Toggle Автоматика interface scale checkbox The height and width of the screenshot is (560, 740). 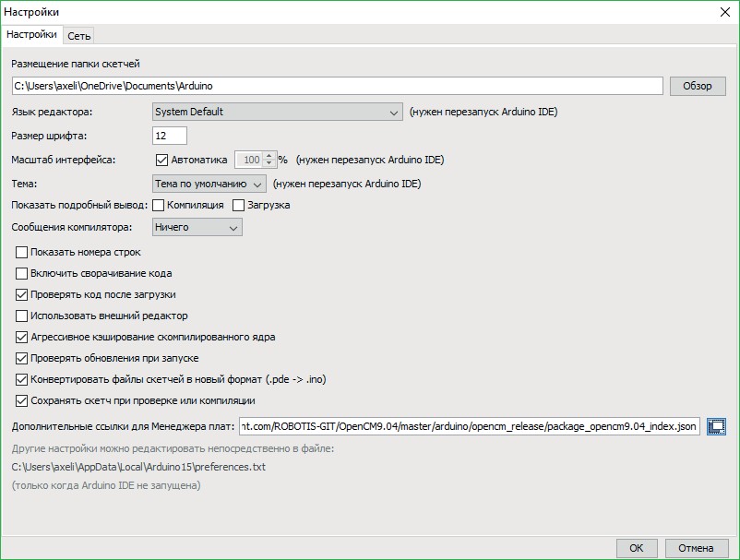(162, 160)
